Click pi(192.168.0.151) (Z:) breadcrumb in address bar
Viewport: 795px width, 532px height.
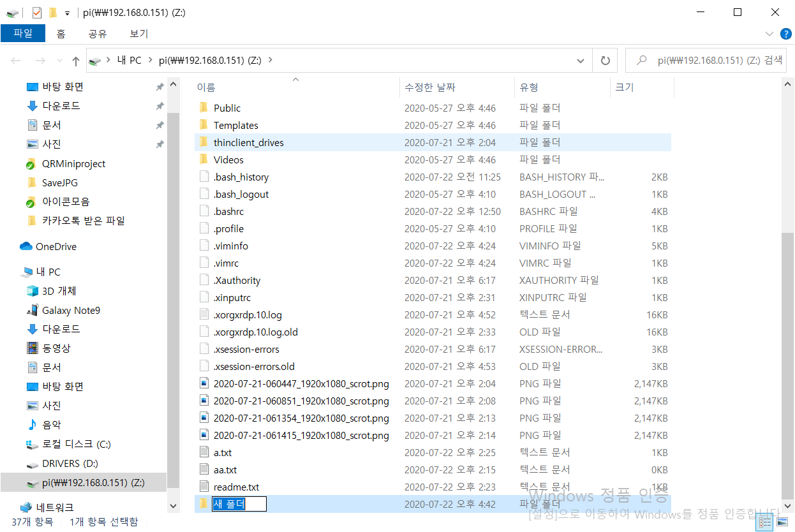pyautogui.click(x=211, y=60)
